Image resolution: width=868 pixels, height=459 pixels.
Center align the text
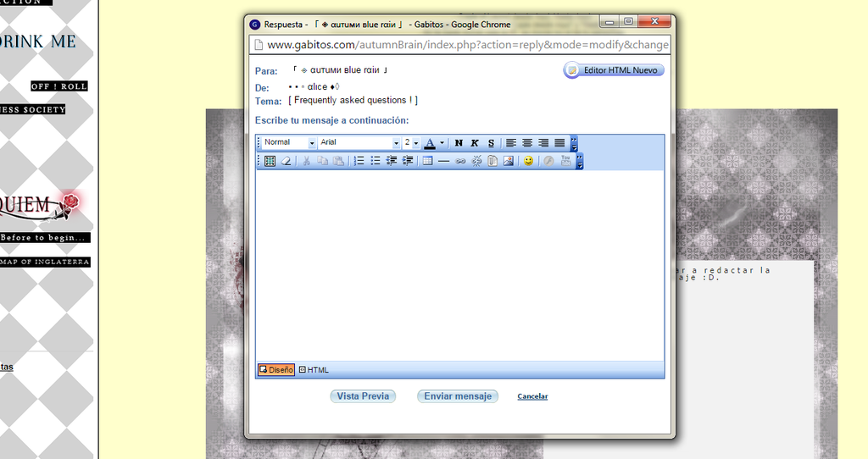(527, 143)
